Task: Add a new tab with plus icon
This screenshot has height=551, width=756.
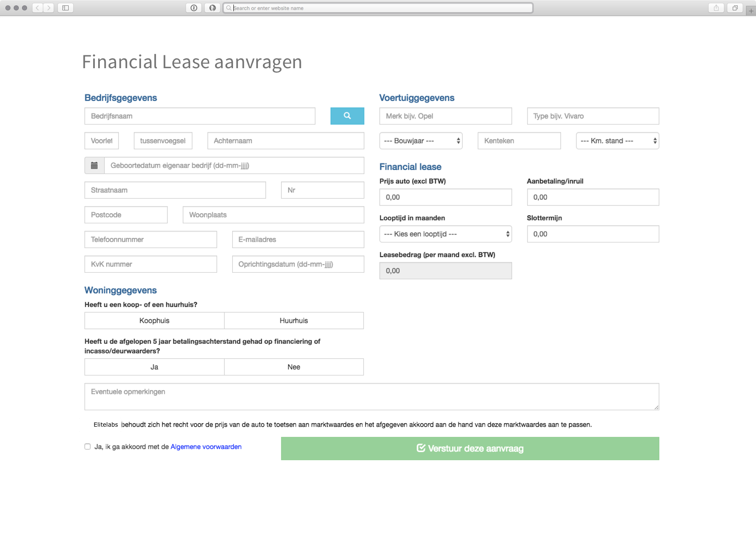Action: (751, 11)
